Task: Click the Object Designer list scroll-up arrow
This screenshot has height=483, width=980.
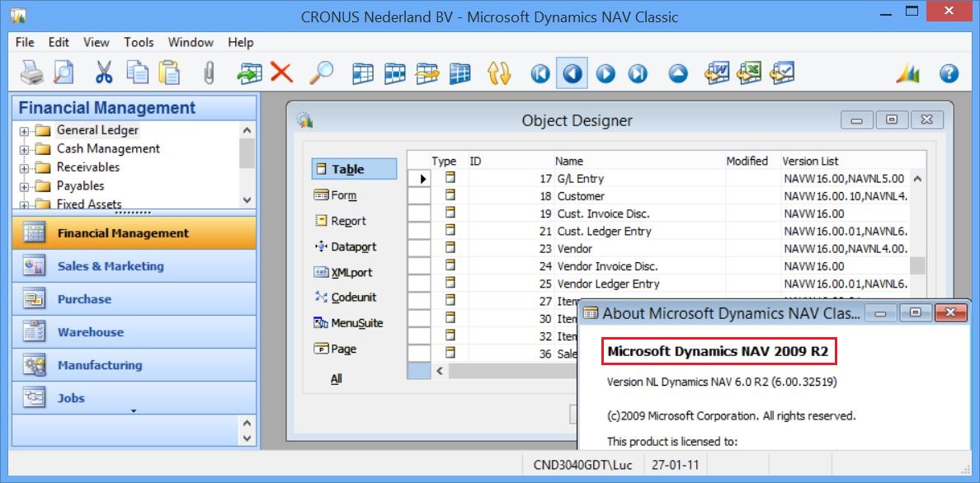Action: point(917,179)
